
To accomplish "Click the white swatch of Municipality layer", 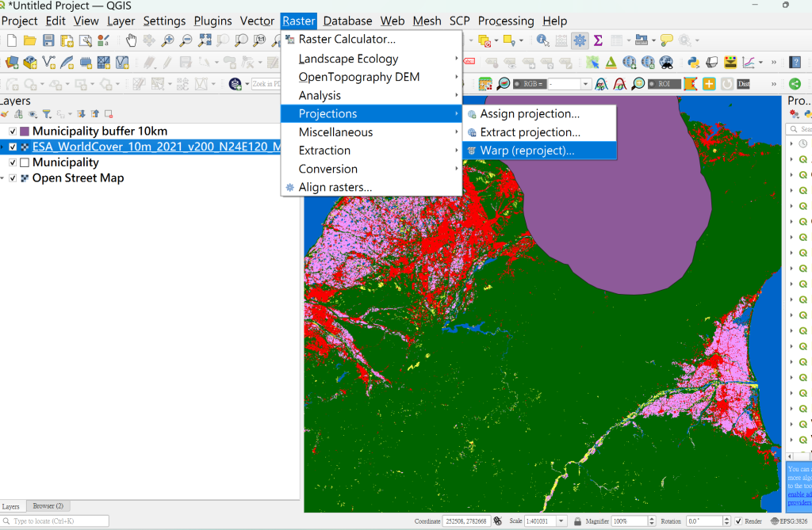I will click(x=25, y=162).
